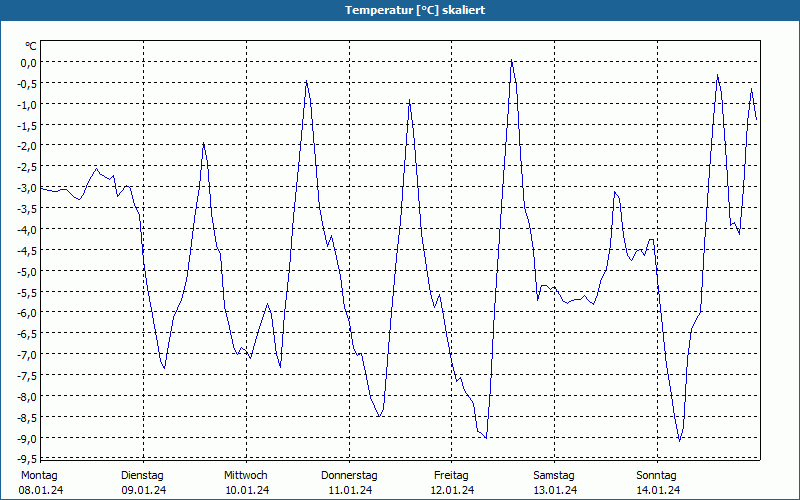Click the -9,5 y-axis label
The image size is (800, 500).
point(27,459)
